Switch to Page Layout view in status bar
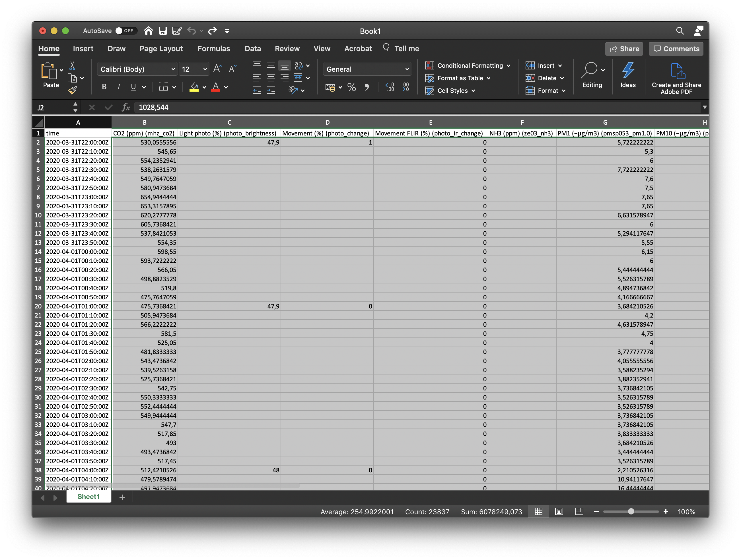 tap(559, 511)
